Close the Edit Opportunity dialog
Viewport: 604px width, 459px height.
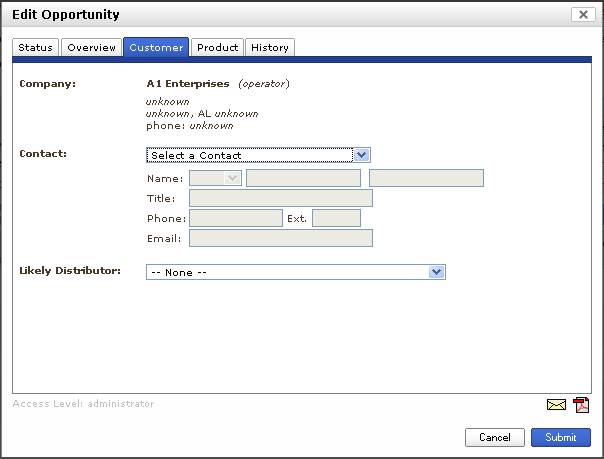pos(583,14)
